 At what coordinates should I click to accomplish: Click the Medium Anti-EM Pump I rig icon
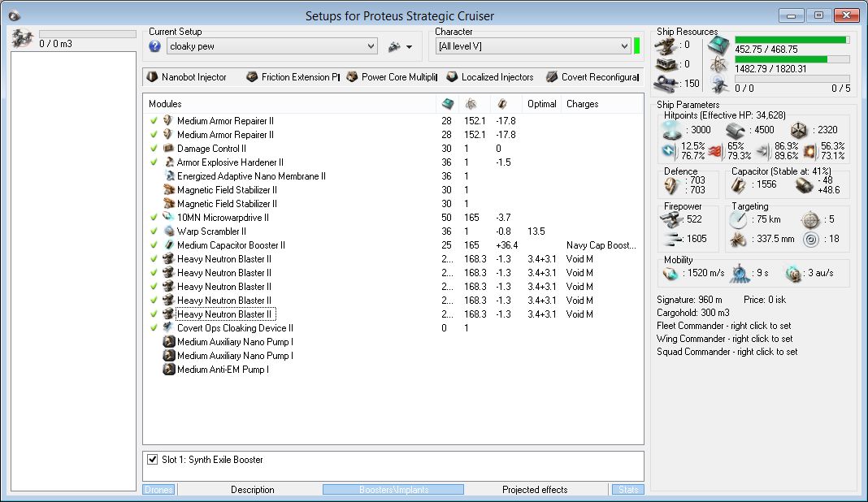169,369
